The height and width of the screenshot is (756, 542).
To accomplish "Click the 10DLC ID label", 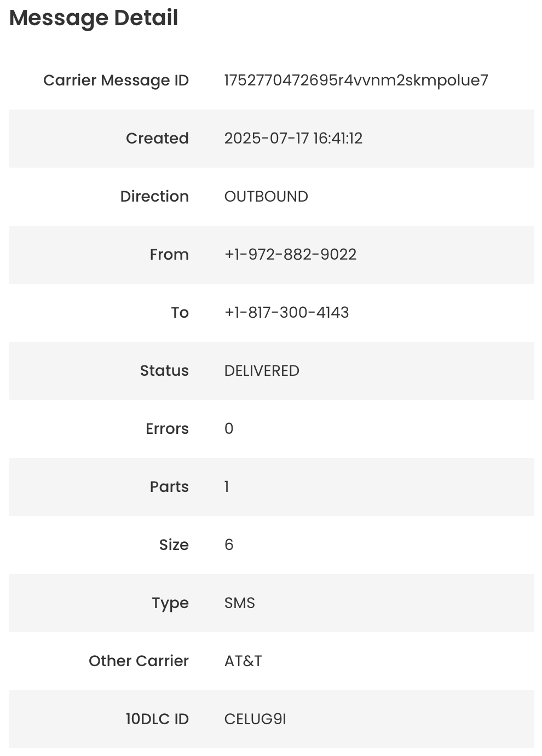I will pyautogui.click(x=157, y=719).
